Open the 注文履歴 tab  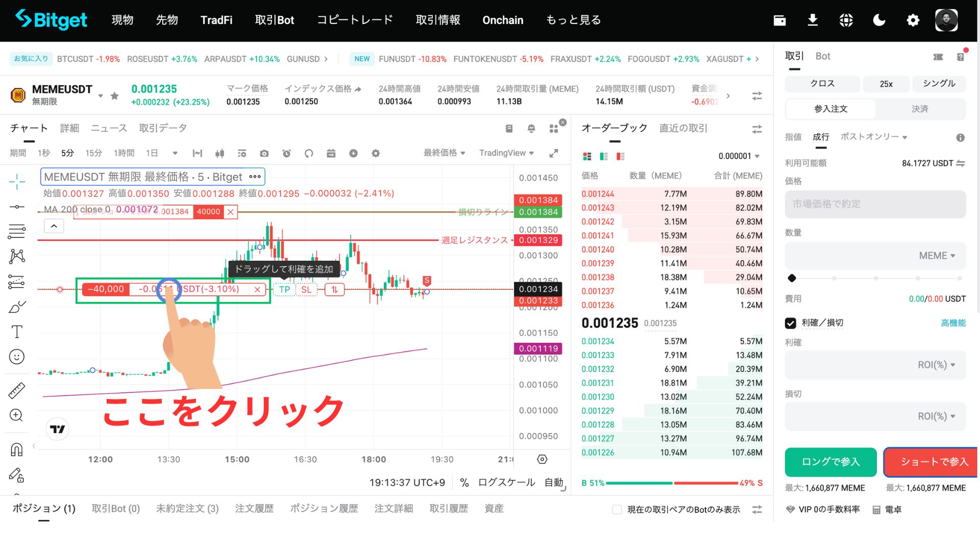254,509
